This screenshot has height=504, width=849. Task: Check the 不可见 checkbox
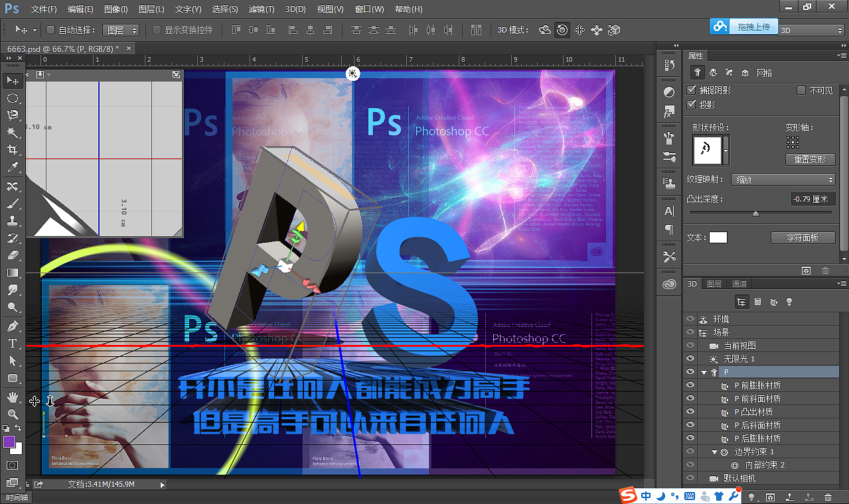tap(801, 90)
